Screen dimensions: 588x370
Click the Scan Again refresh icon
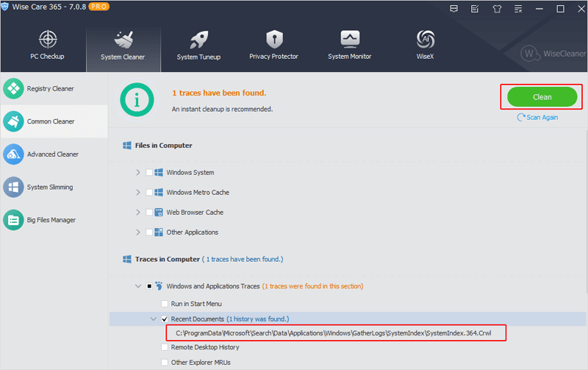[521, 118]
